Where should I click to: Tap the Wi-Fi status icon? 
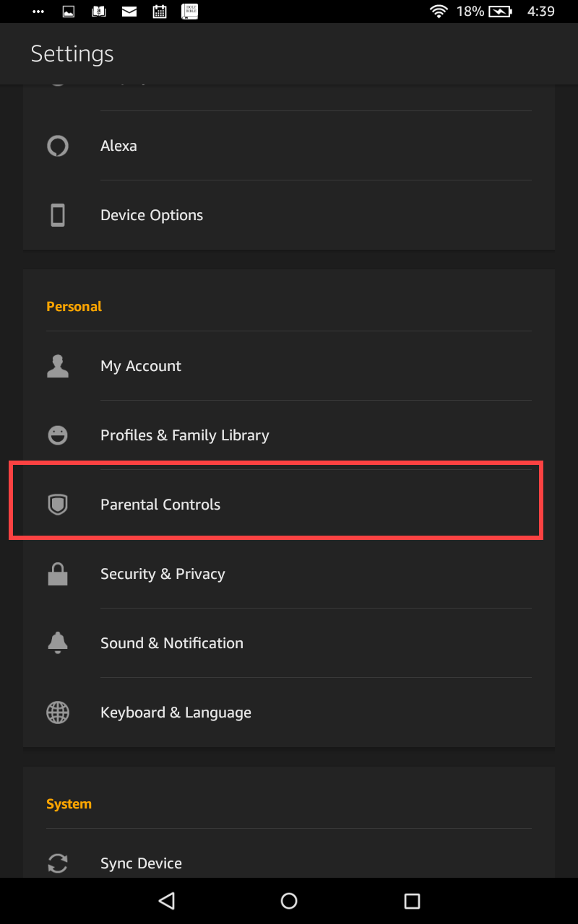[439, 11]
